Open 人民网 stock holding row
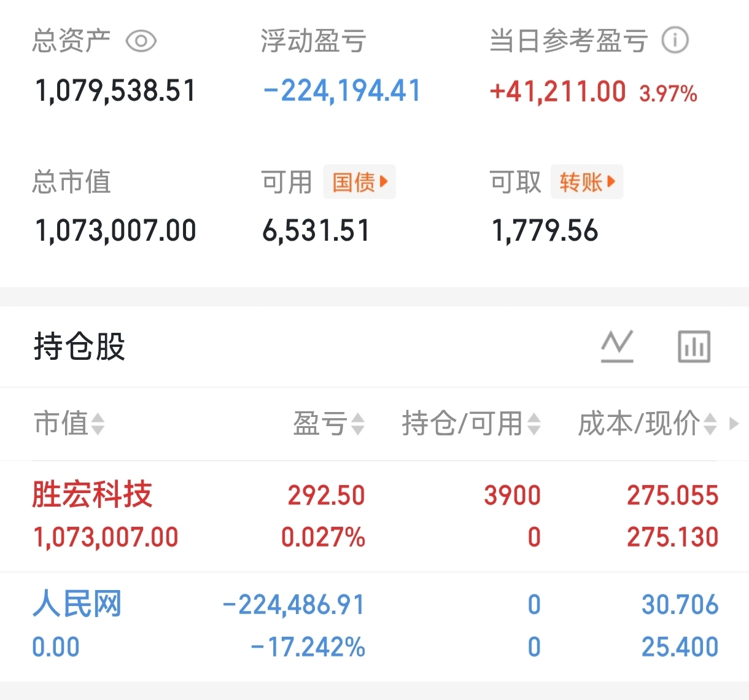Viewport: 749px width, 700px height. click(x=77, y=604)
